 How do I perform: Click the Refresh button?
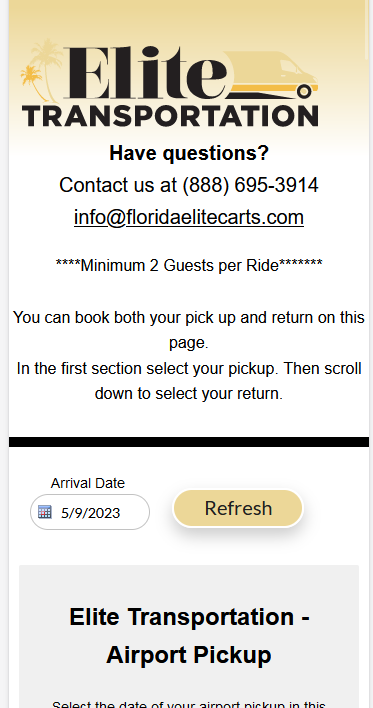point(238,508)
